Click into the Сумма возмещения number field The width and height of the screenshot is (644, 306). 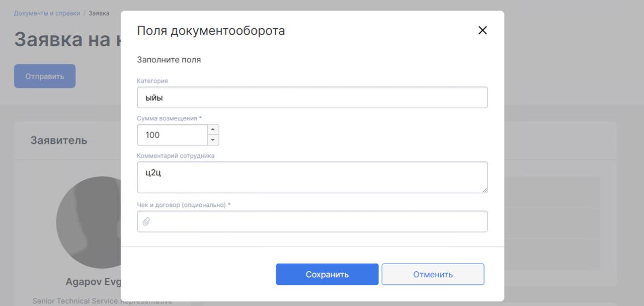(172, 135)
